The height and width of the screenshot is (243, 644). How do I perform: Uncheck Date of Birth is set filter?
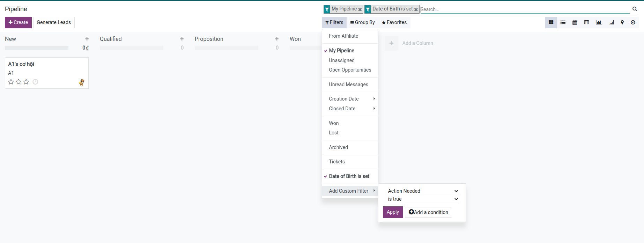point(349,176)
